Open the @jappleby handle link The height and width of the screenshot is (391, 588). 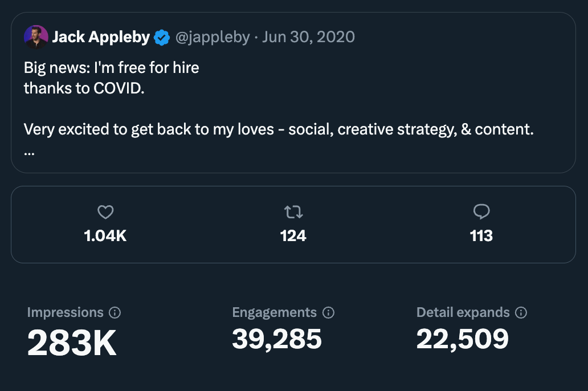click(212, 38)
